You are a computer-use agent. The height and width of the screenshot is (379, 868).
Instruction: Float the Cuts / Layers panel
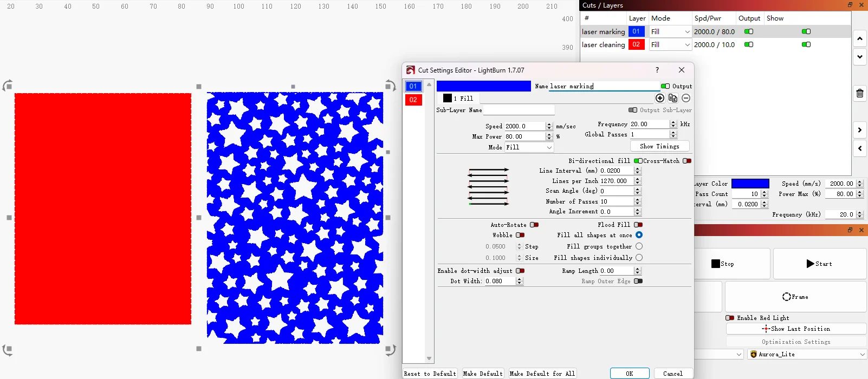click(x=850, y=5)
